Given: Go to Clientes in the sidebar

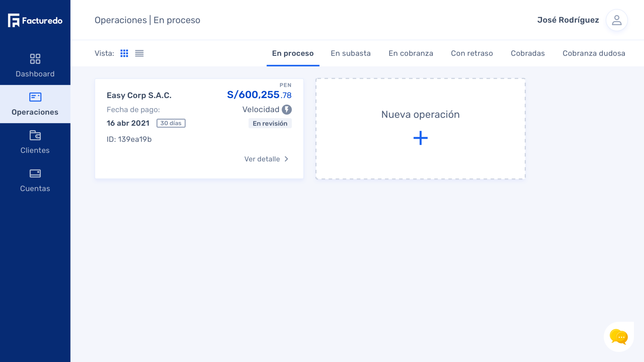Looking at the screenshot, I should coord(35,142).
